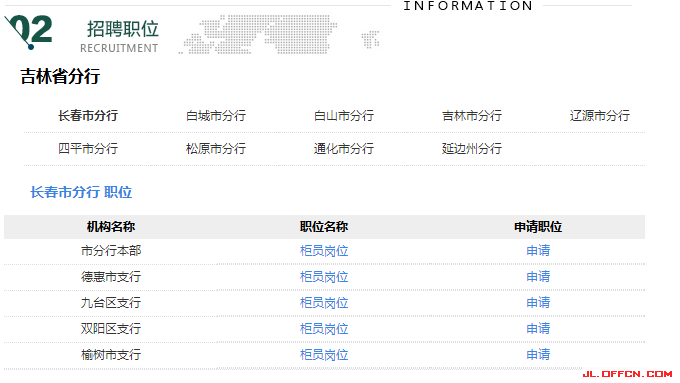This screenshot has height=383, width=680.
Task: Select 延边州分行 branch
Action: [472, 149]
